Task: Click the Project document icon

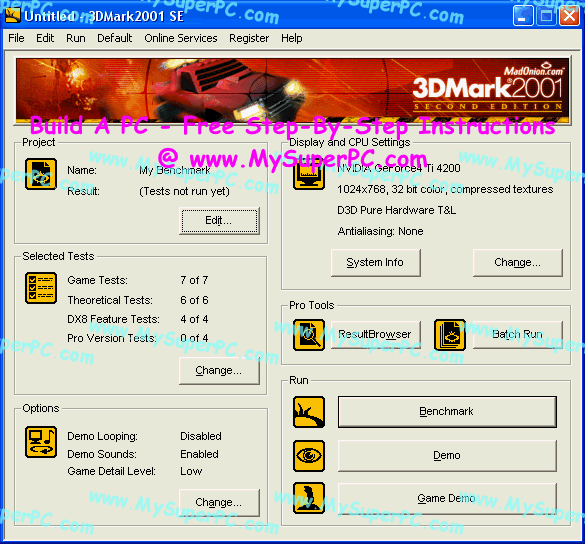Action: pos(41,174)
